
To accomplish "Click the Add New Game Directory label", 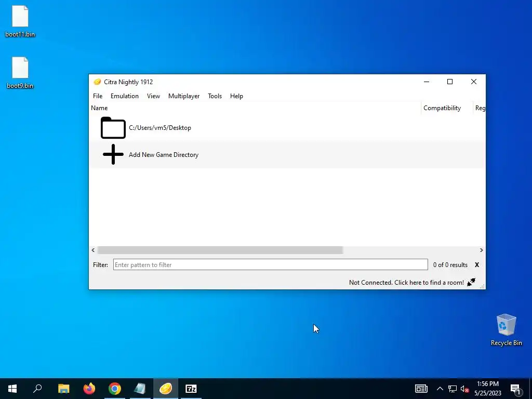I will (x=164, y=155).
